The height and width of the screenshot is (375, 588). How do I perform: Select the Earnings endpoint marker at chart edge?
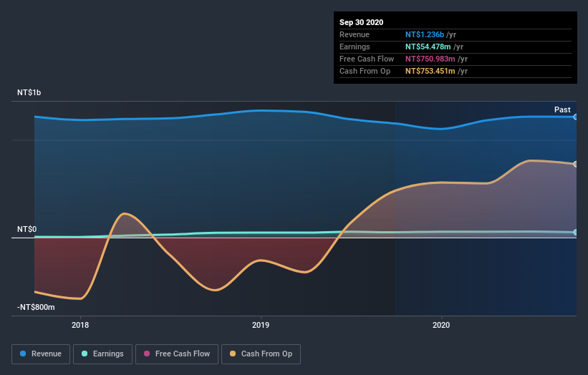pos(575,233)
